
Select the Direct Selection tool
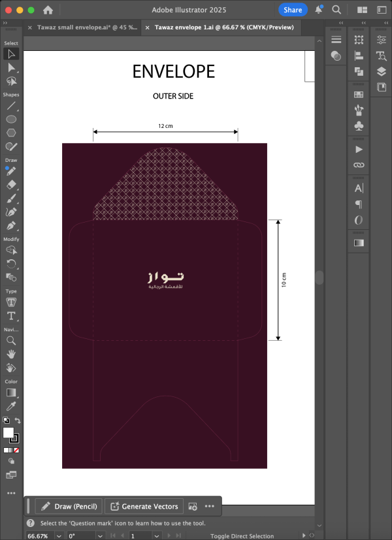coord(11,67)
